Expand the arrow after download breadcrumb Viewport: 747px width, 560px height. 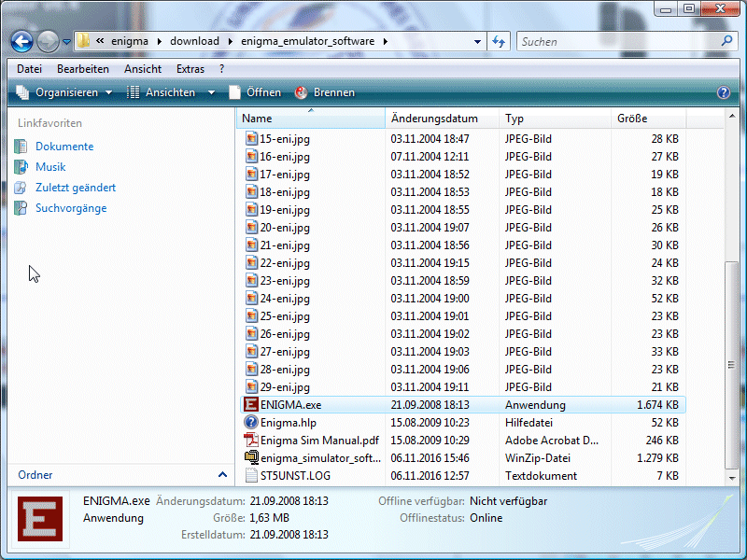pos(230,41)
